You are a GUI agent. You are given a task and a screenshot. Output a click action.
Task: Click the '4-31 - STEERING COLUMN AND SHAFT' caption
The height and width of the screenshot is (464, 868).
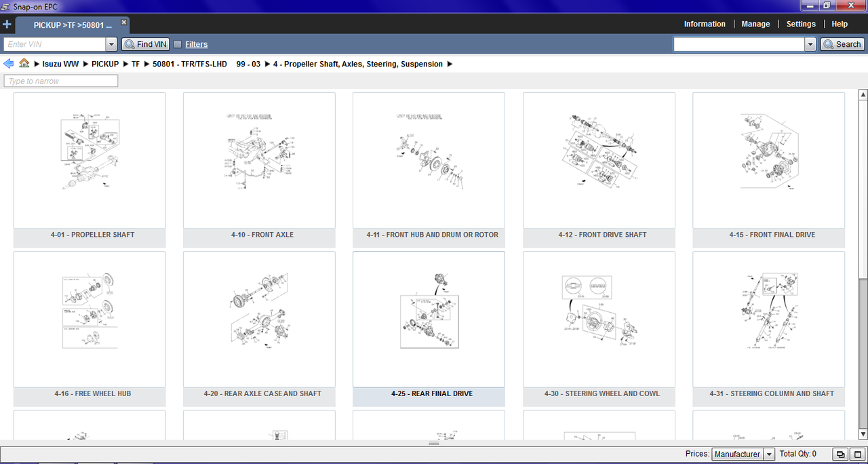[x=772, y=393]
